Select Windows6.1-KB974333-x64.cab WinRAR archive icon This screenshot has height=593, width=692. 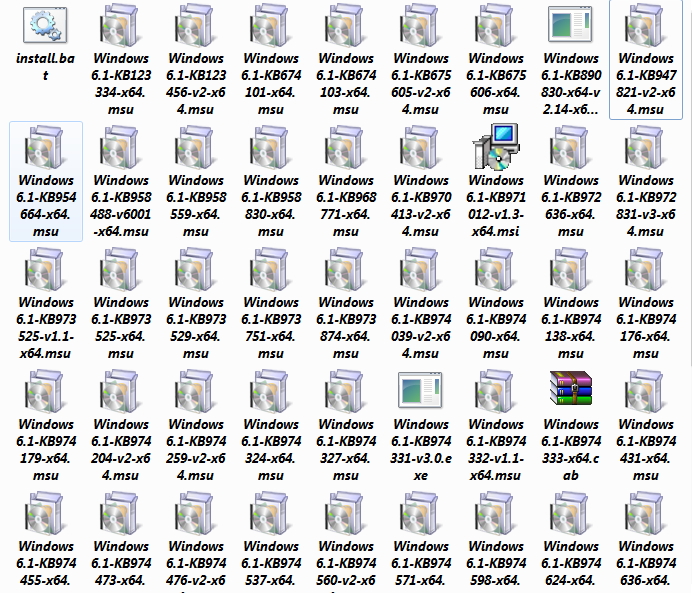pos(571,388)
